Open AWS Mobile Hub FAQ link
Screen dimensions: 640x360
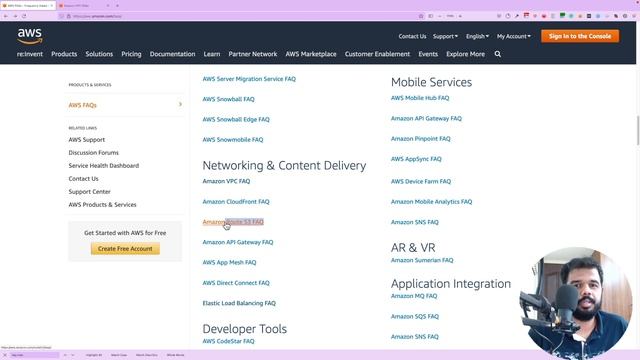point(420,98)
